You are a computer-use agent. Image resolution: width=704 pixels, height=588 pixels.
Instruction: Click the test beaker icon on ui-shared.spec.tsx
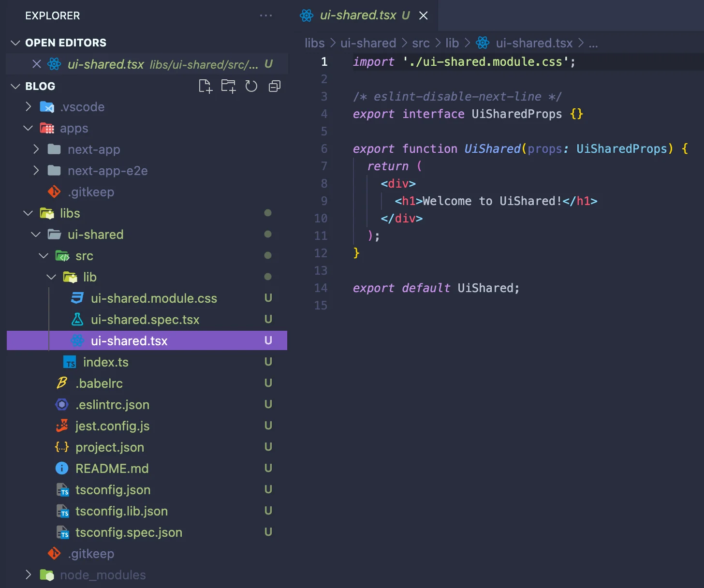(77, 319)
